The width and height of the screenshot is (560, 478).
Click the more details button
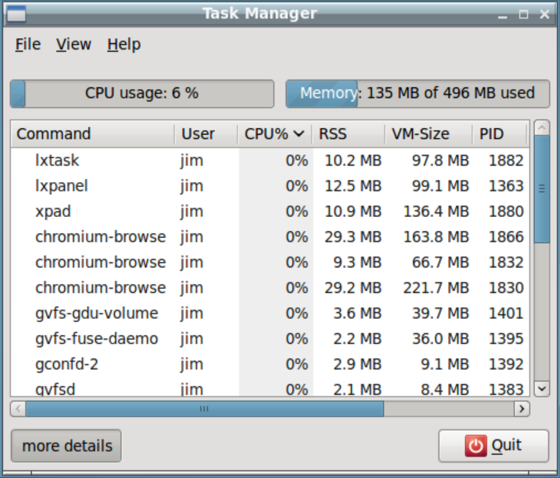[x=66, y=446]
